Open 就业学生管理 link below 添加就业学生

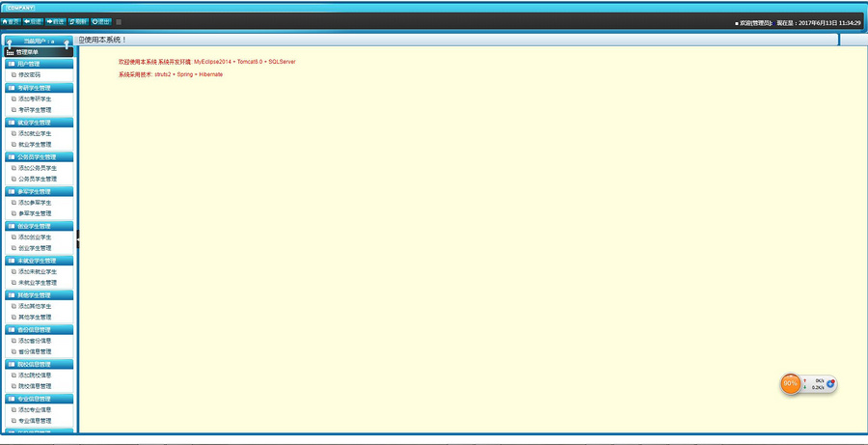(x=35, y=144)
